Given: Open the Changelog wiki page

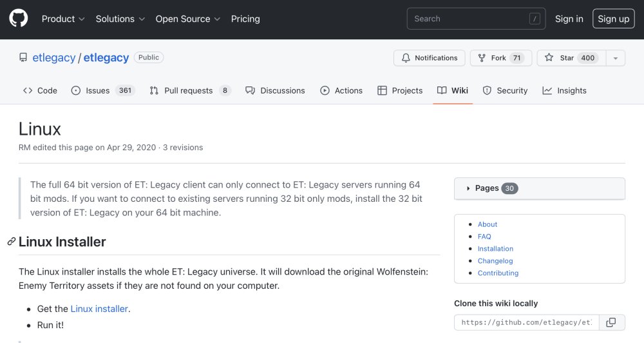Looking at the screenshot, I should [x=495, y=260].
